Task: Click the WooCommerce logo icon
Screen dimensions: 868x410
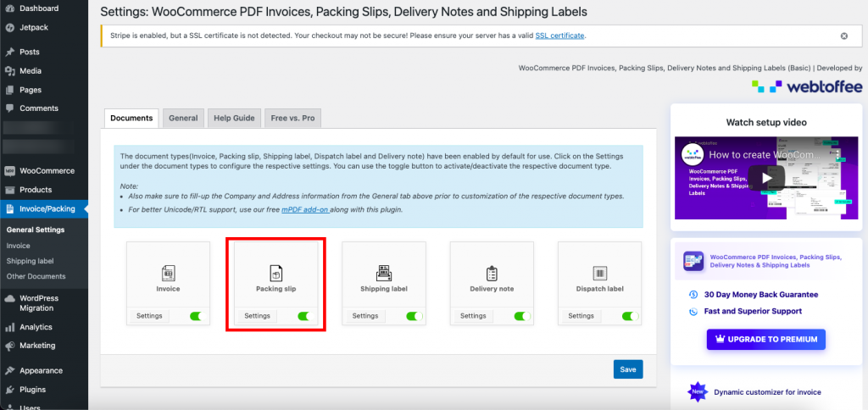Action: click(9, 171)
